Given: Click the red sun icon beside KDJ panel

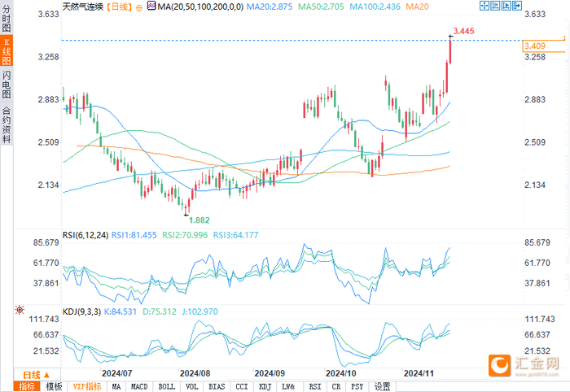Looking at the screenshot, I should coord(20,310).
